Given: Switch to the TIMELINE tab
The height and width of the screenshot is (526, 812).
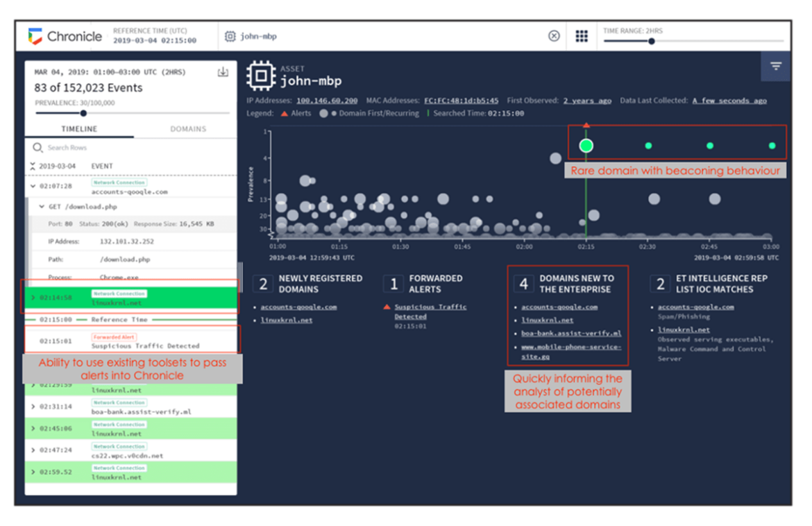Looking at the screenshot, I should click(x=79, y=129).
